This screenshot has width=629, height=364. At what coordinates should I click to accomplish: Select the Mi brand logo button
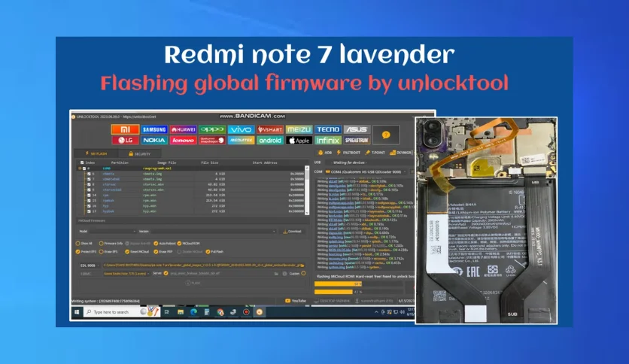125,129
